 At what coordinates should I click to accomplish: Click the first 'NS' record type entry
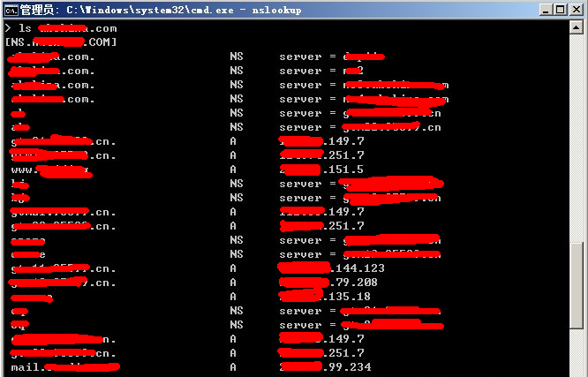click(236, 57)
